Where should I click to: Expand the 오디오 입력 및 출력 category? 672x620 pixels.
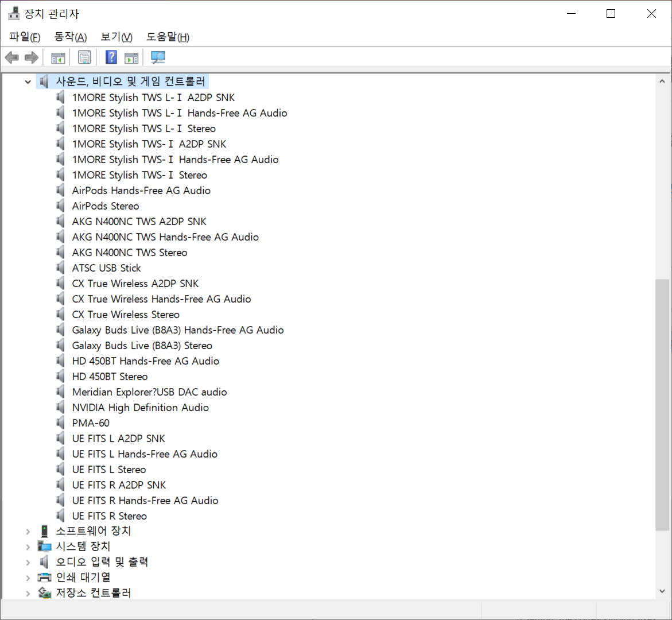(x=28, y=562)
